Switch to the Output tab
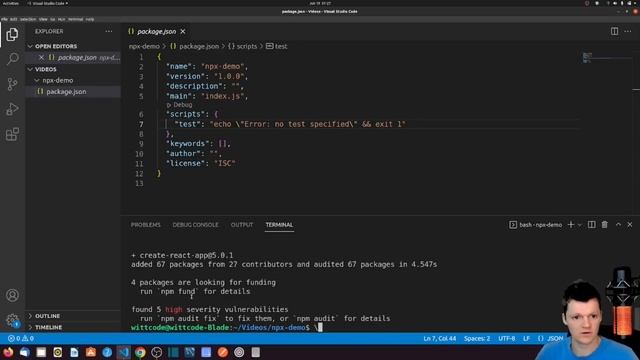 [x=242, y=225]
